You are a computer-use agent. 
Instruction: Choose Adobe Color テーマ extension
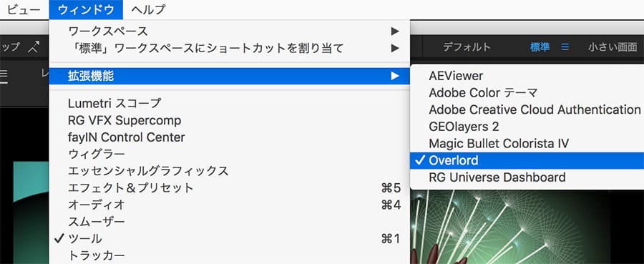tap(527, 93)
